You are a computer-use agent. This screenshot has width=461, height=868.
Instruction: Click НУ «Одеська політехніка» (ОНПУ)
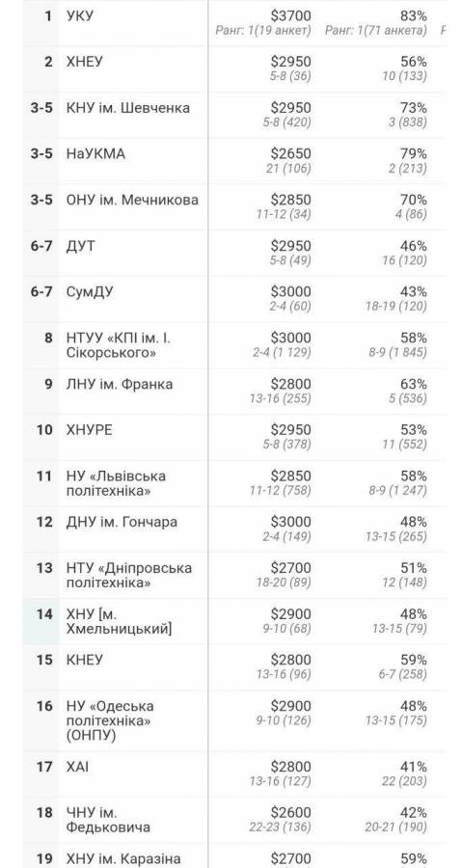pos(110,720)
